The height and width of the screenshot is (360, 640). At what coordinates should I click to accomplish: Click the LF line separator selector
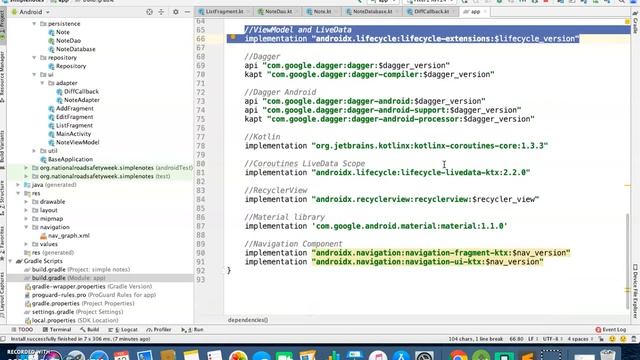click(x=532, y=339)
